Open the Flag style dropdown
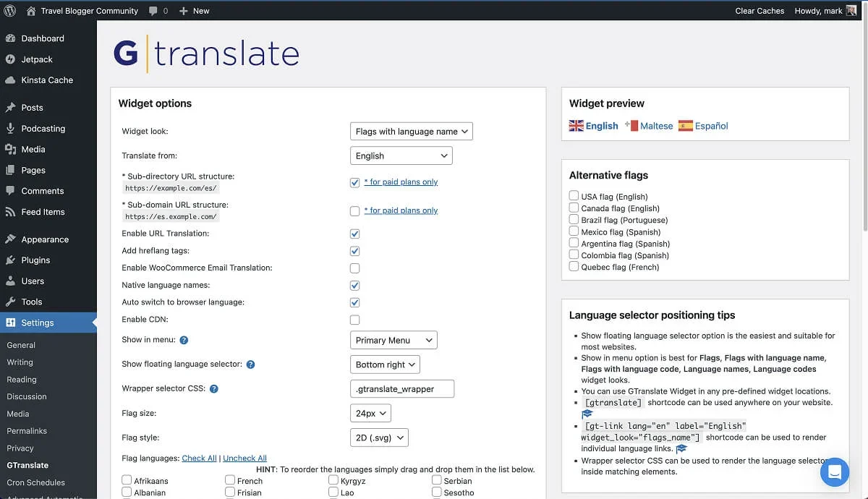Viewport: 868px width, 499px height. (x=379, y=438)
